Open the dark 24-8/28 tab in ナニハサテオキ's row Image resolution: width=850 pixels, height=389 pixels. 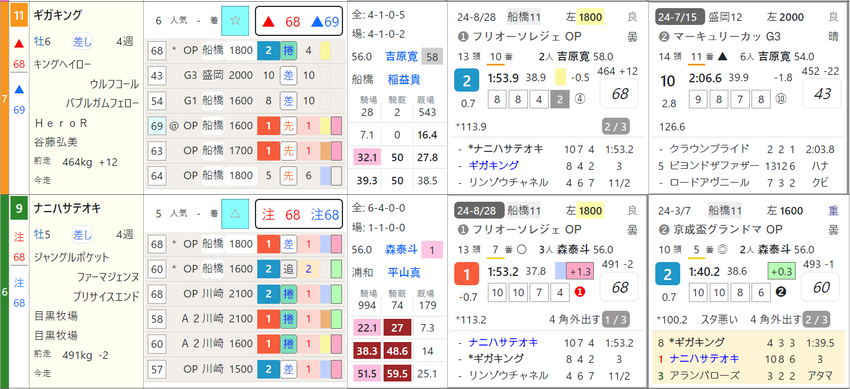point(479,210)
